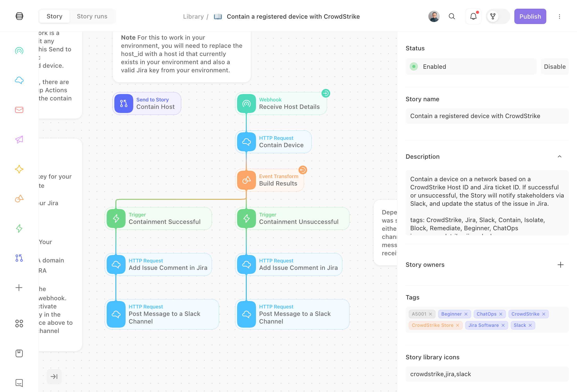Switch to the Story runs tab
This screenshot has width=577, height=392.
pyautogui.click(x=92, y=16)
